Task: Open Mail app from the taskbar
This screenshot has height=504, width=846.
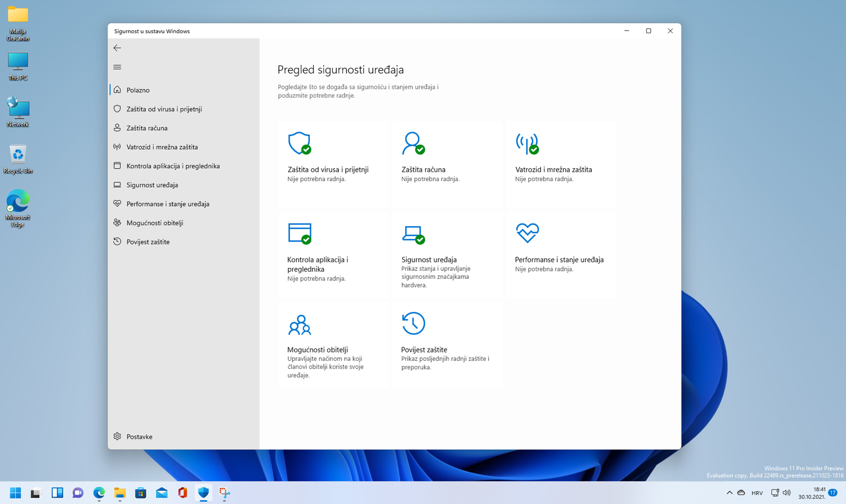Action: pos(162,493)
